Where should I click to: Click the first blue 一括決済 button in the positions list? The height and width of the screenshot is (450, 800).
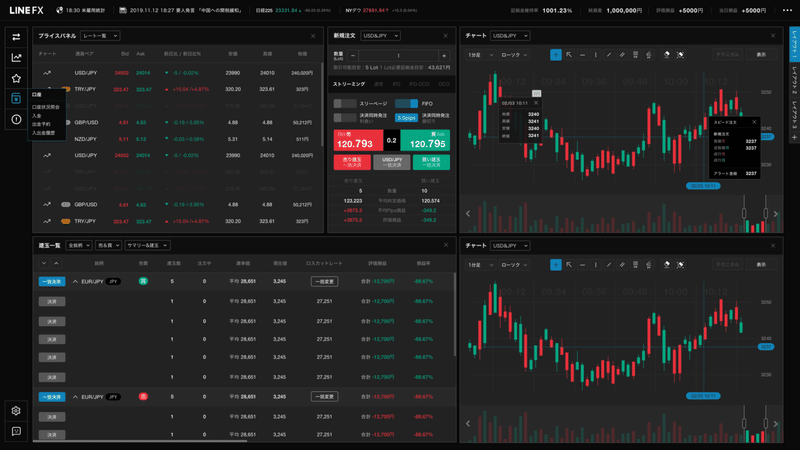(x=52, y=282)
